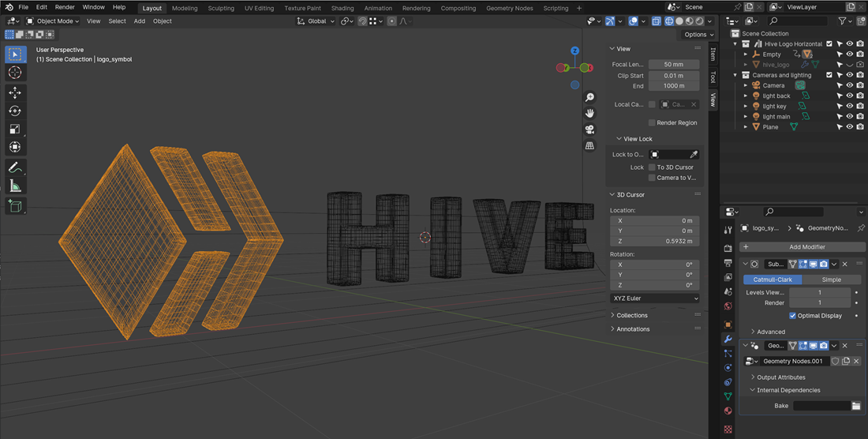This screenshot has height=439, width=868.
Task: Expand the Empty object tree row
Action: 746,54
